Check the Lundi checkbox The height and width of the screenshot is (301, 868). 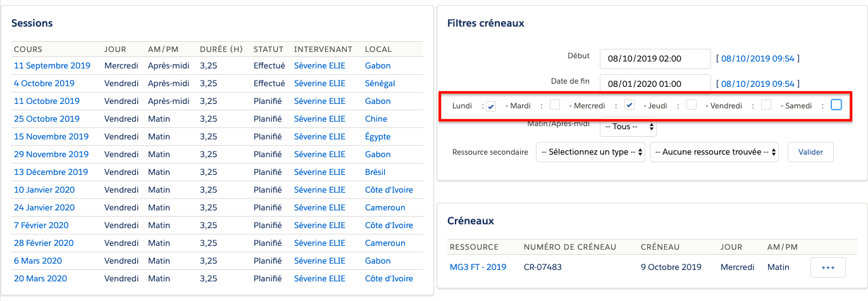[492, 105]
